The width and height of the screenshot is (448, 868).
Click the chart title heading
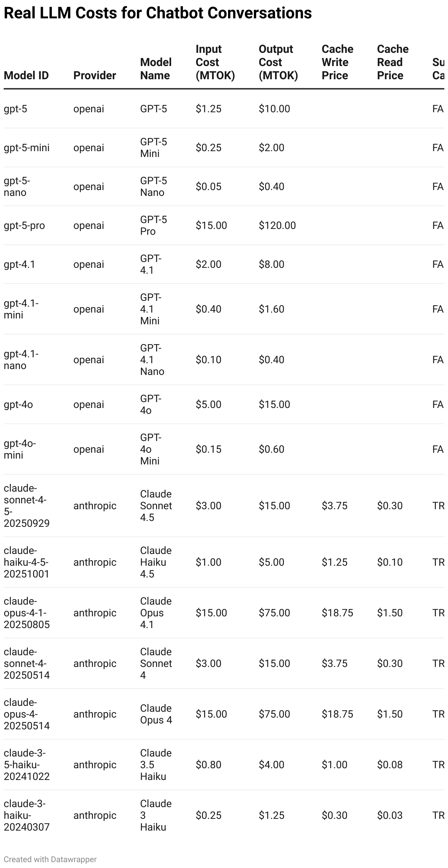coord(158,13)
